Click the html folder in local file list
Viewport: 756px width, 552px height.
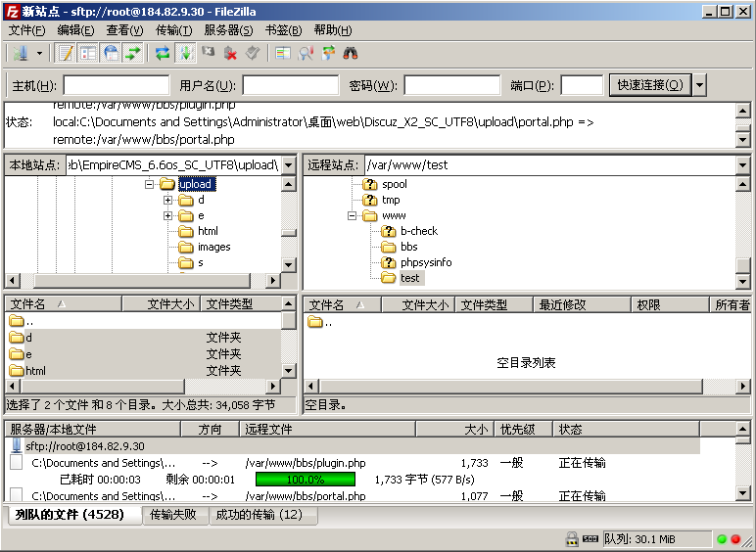pyautogui.click(x=35, y=371)
